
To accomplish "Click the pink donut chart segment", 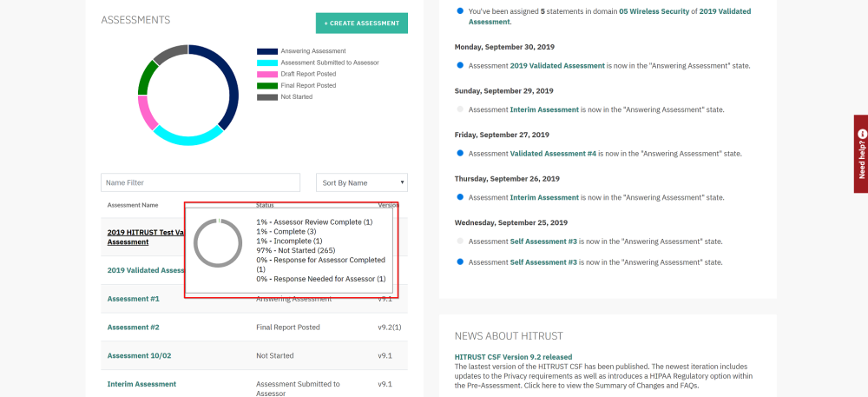I will (147, 113).
